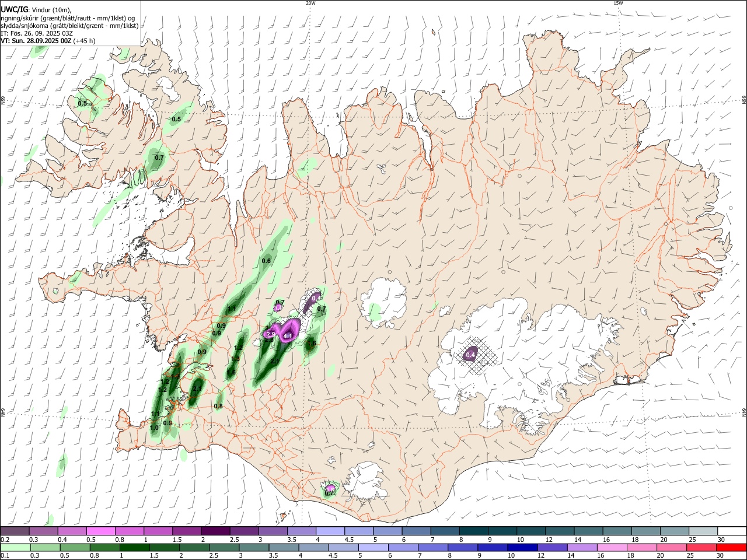Click the 0.4 value on the hatched glacier patch
Screen dimensions: 747x560
click(x=470, y=355)
